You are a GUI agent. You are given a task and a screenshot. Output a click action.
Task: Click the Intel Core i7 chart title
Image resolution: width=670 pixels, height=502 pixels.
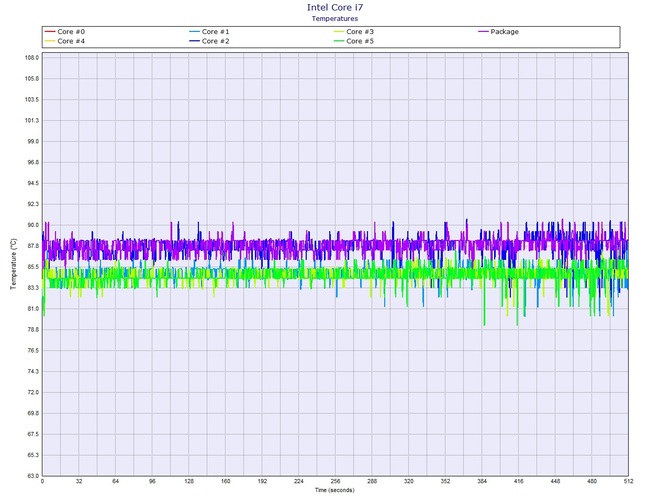335,7
